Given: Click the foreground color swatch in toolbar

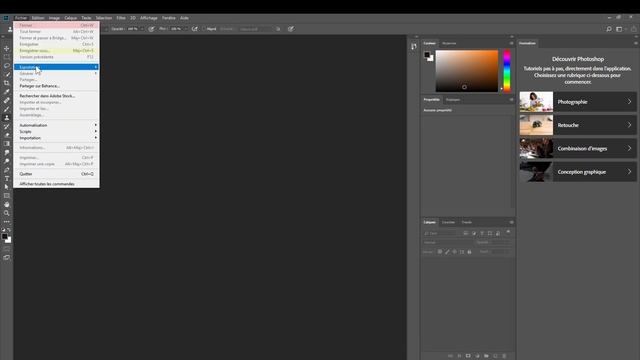Looking at the screenshot, I should tap(4, 236).
